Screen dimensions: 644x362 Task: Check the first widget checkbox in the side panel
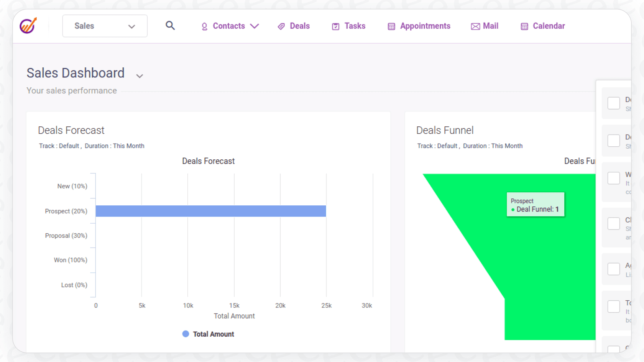tap(614, 103)
